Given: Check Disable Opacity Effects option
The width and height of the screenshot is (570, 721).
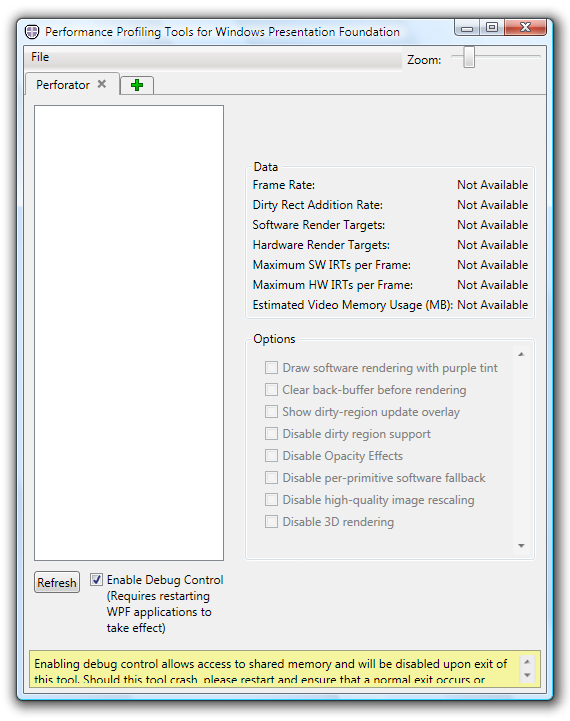Looking at the screenshot, I should point(271,456).
